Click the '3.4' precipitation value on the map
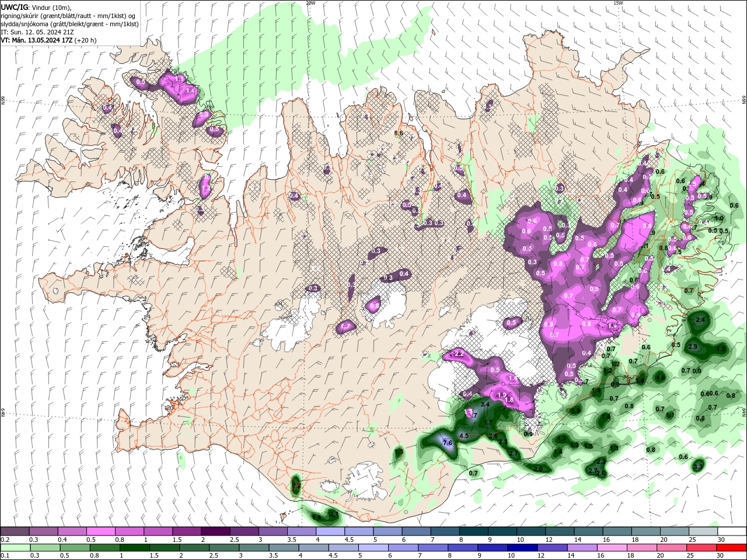 [x=484, y=404]
